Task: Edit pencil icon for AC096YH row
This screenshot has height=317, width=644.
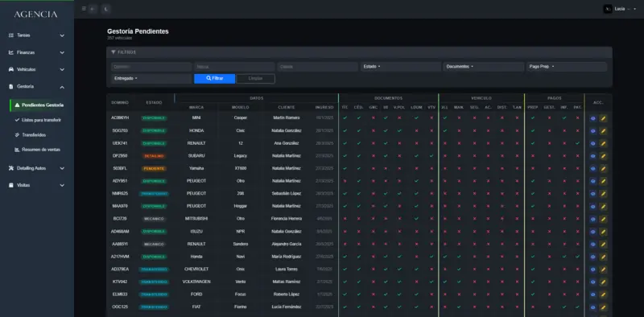Action: pos(603,118)
